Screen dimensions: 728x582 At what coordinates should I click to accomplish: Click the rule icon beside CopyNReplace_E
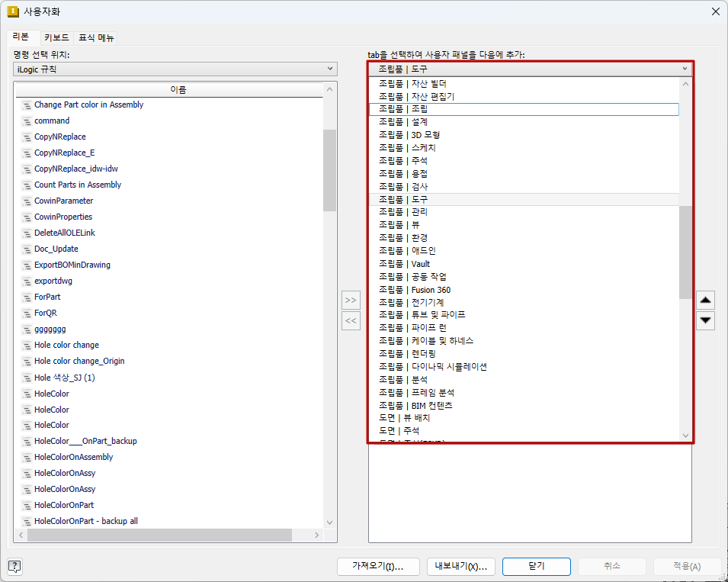pyautogui.click(x=27, y=153)
